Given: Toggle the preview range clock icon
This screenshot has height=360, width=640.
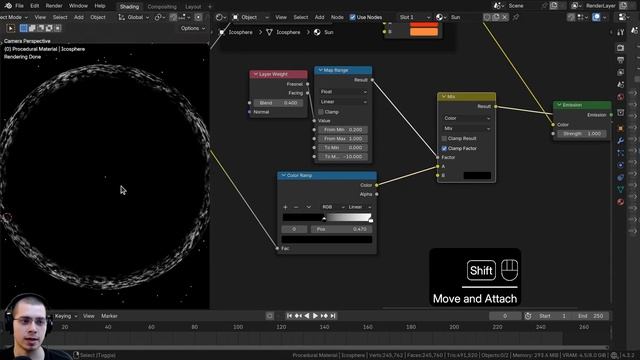Looking at the screenshot, I should coord(528,316).
